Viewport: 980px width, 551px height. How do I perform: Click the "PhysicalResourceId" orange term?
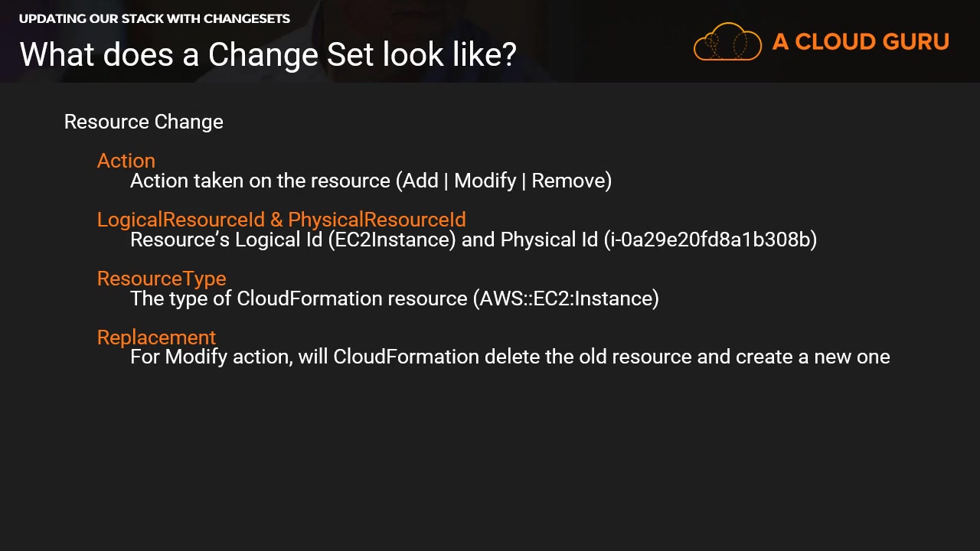[377, 220]
